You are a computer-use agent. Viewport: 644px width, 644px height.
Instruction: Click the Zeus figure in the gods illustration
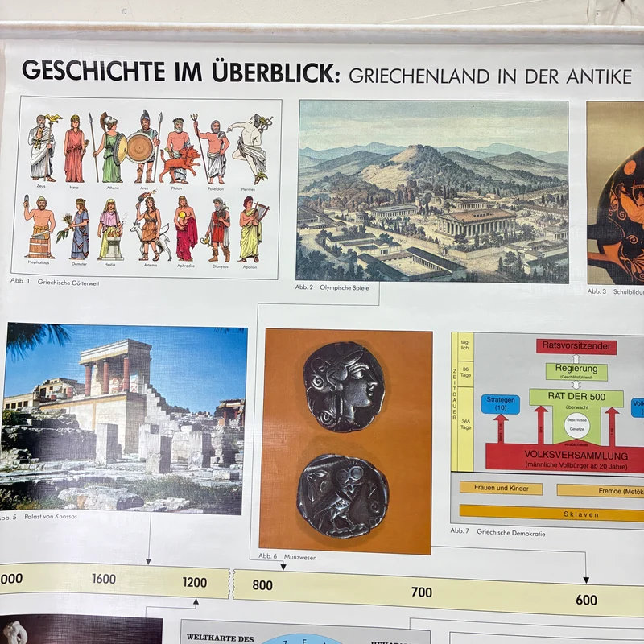43,148
